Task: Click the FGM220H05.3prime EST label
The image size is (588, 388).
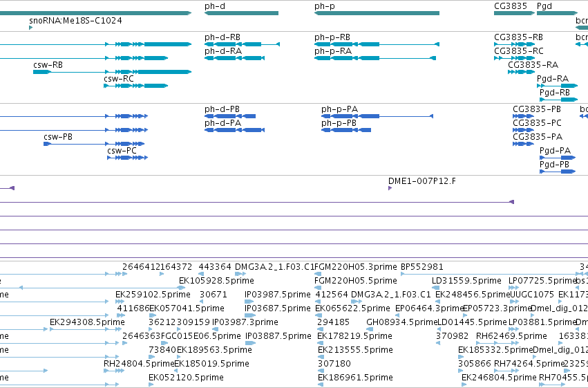Action: (x=356, y=267)
